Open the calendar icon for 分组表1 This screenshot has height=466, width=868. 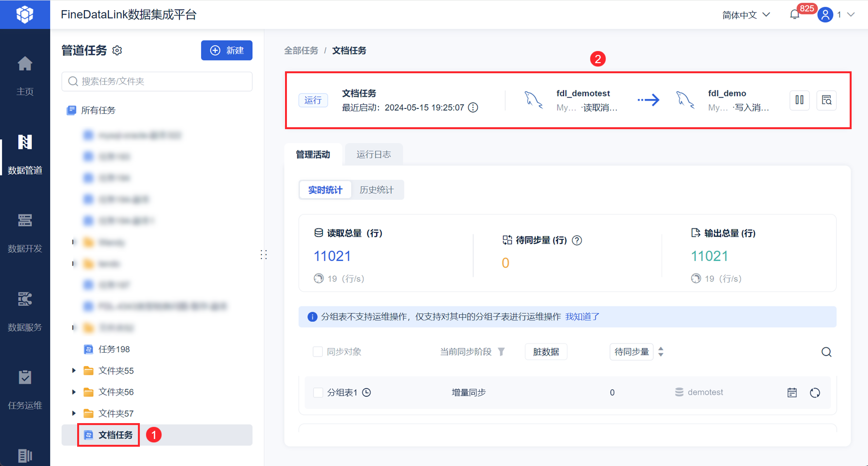pos(792,393)
